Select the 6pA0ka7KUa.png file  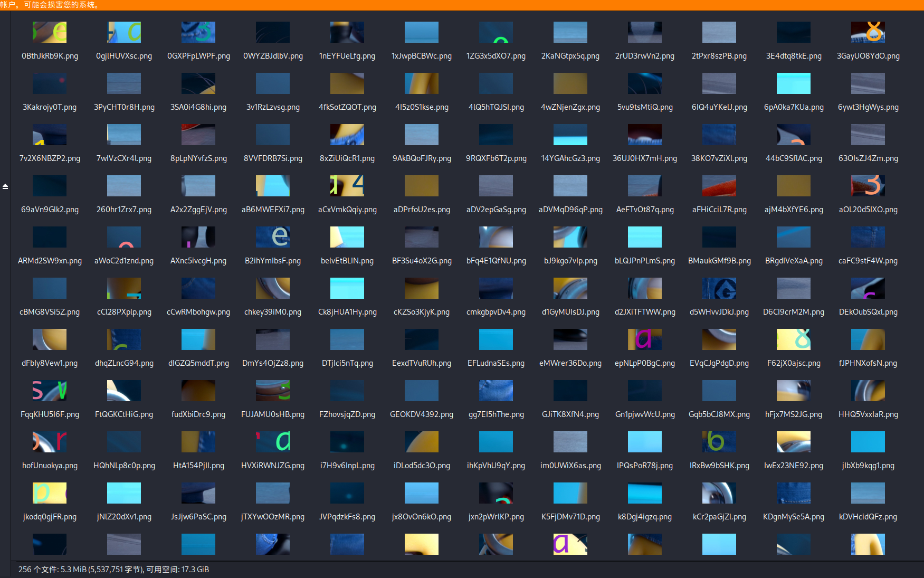(794, 83)
